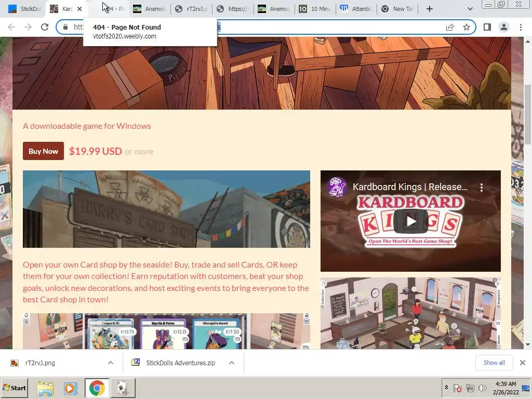Switch to the Attention tab
The height and width of the screenshot is (399, 532).
coord(356,9)
